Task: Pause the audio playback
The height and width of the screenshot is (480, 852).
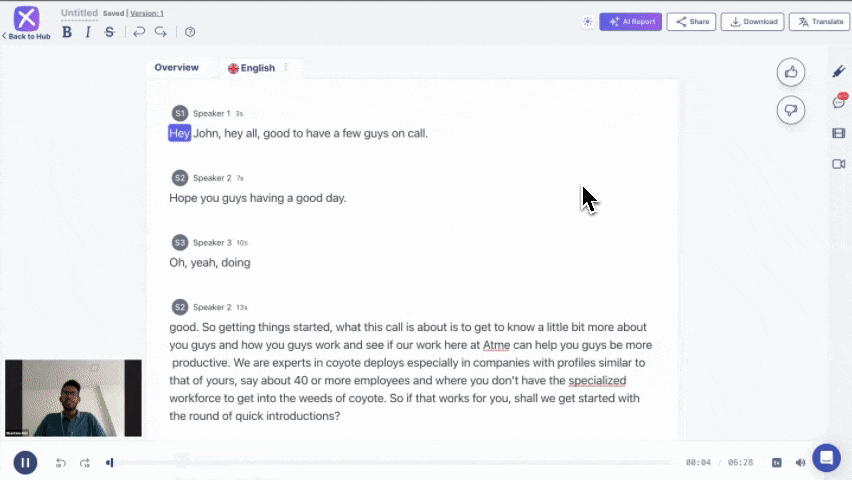Action: tap(25, 463)
